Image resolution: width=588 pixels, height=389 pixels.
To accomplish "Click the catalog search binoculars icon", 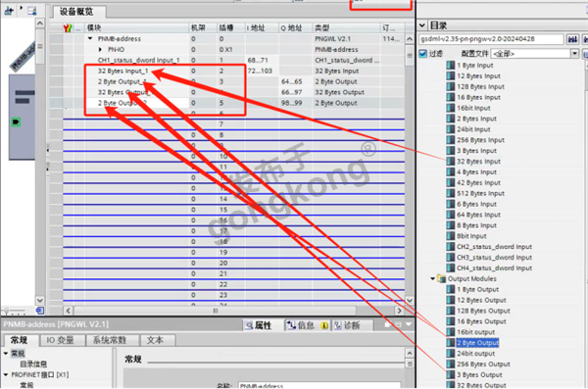I will coord(572,39).
